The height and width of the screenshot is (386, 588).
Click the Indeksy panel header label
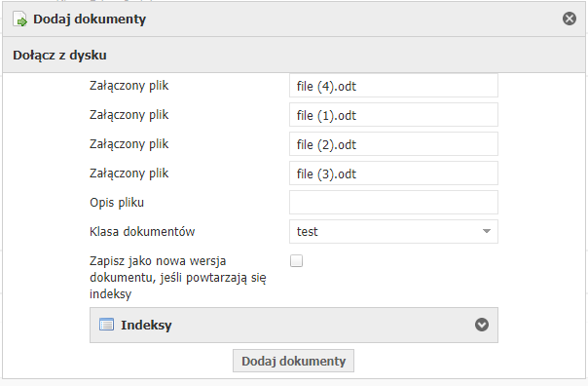146,325
